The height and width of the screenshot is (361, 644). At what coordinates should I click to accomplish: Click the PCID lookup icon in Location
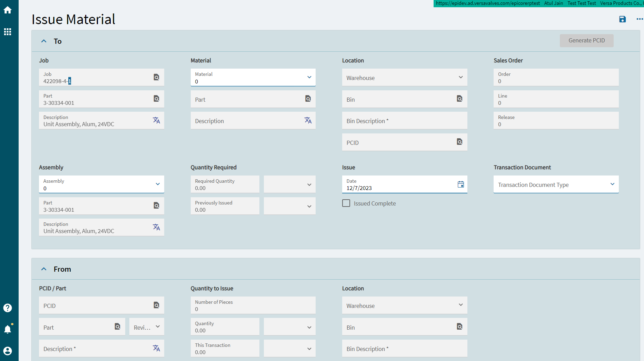click(459, 142)
